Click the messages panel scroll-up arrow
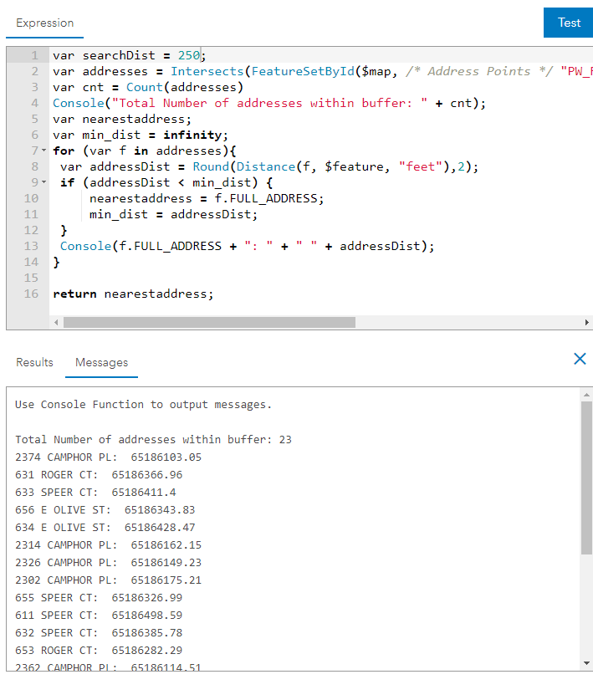The width and height of the screenshot is (593, 700). tap(586, 395)
